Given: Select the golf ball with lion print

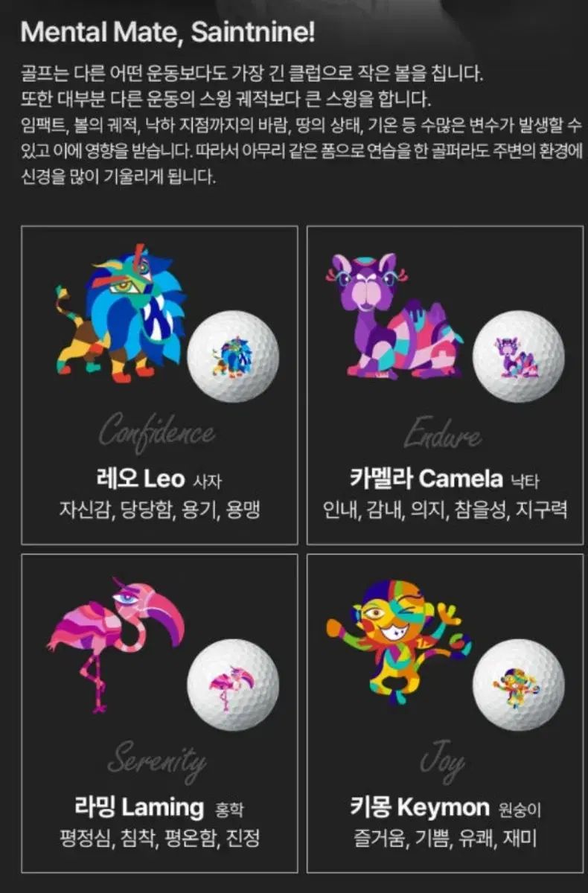Looking at the screenshot, I should (233, 356).
